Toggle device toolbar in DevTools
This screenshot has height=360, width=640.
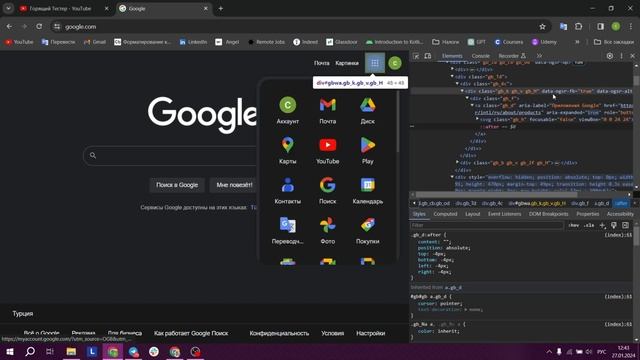pos(427,56)
